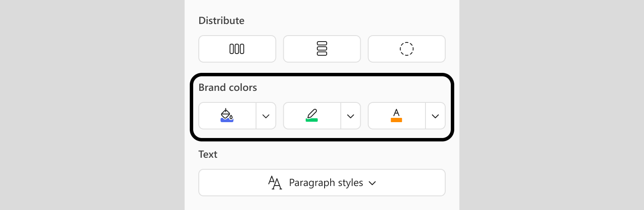Image resolution: width=644 pixels, height=210 pixels.
Task: Select the Distribute section heading
Action: coord(221,21)
